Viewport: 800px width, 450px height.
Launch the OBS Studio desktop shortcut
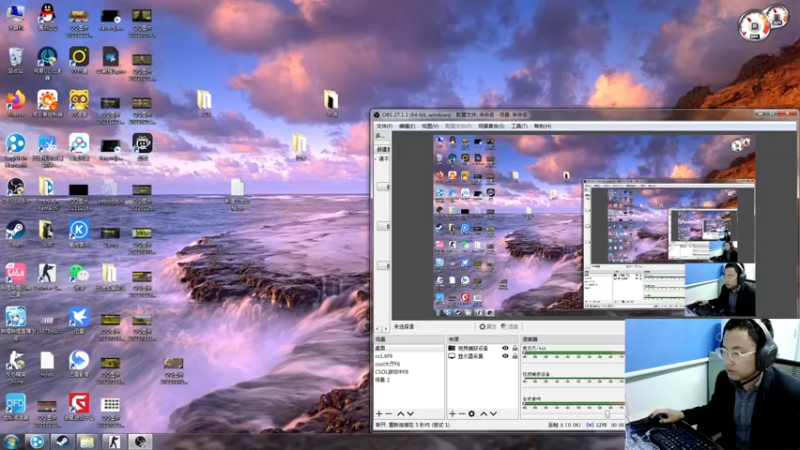[16, 190]
